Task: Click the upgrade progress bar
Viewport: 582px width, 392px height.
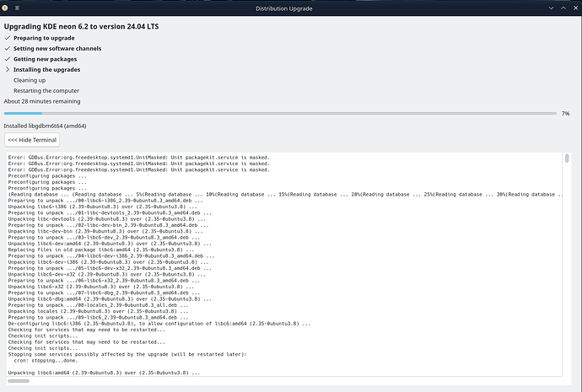Action: (280, 114)
